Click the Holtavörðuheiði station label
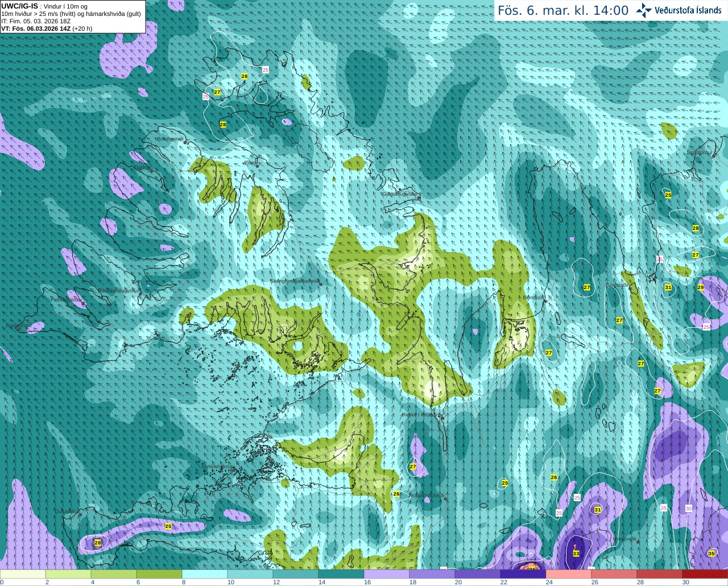The width and height of the screenshot is (728, 586). (427, 496)
